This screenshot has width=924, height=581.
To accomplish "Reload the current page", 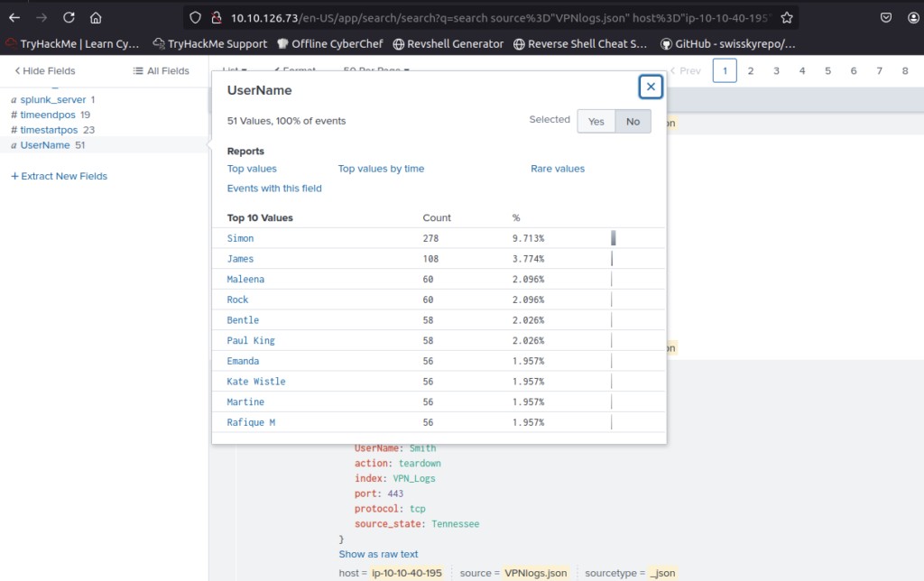I will 69,18.
